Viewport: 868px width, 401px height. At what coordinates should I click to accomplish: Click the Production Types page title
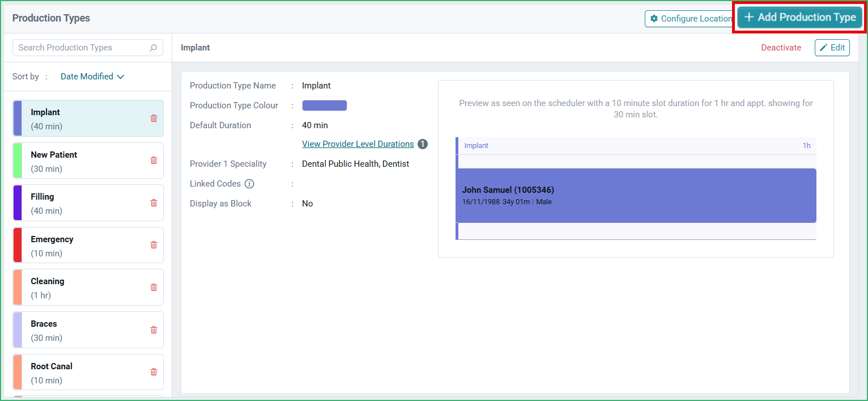pos(51,18)
